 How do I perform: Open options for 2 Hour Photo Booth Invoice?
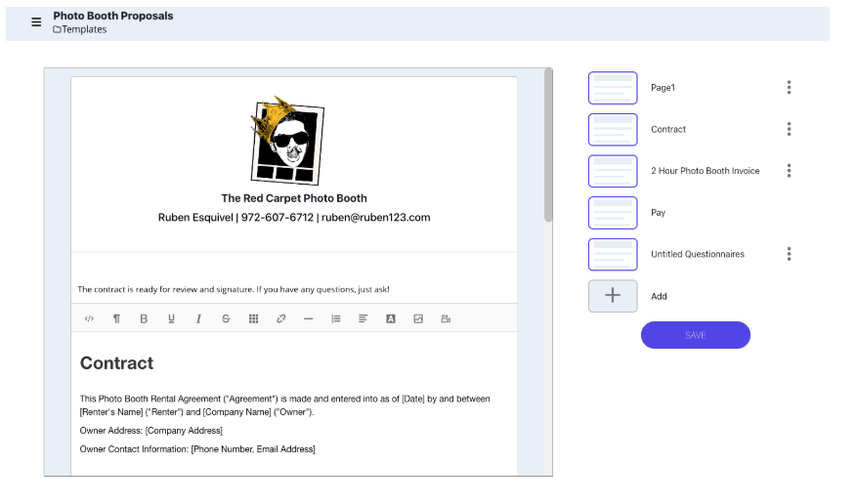pyautogui.click(x=789, y=171)
